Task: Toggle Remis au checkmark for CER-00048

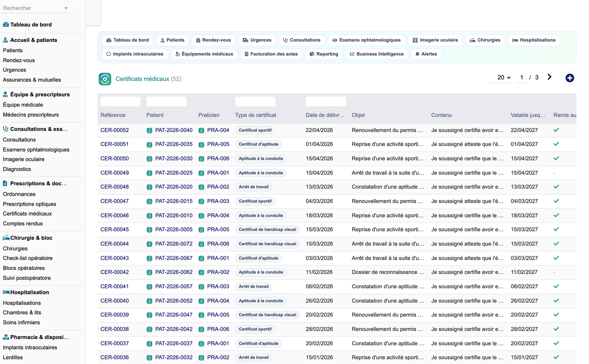Action: [556, 187]
